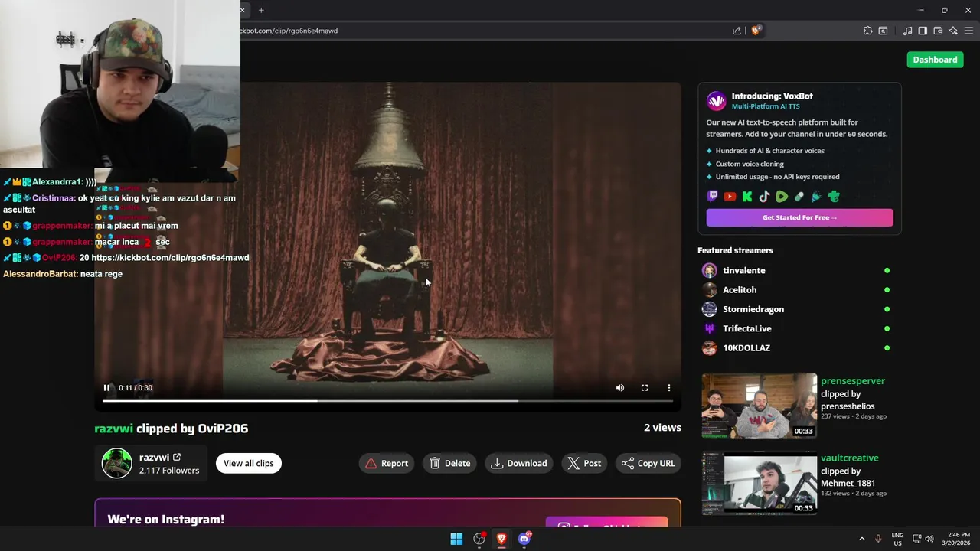Open ENG US language switcher
Image resolution: width=980 pixels, height=551 pixels.
897,539
